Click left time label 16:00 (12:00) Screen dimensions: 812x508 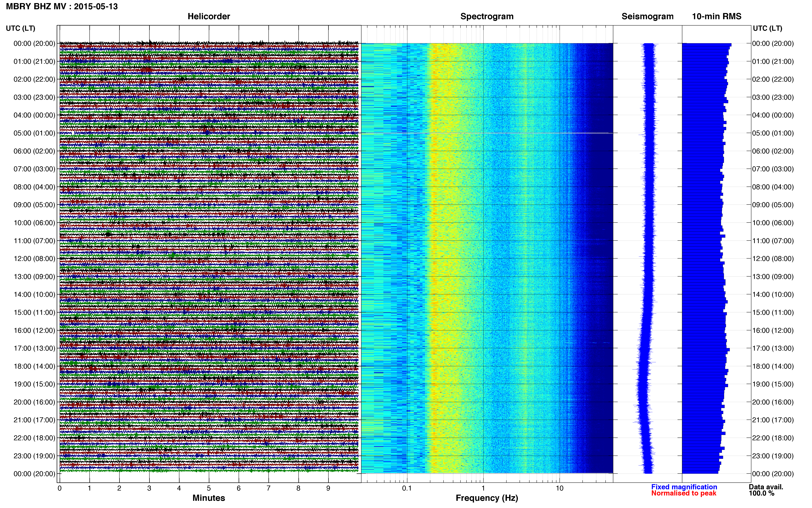pyautogui.click(x=34, y=330)
